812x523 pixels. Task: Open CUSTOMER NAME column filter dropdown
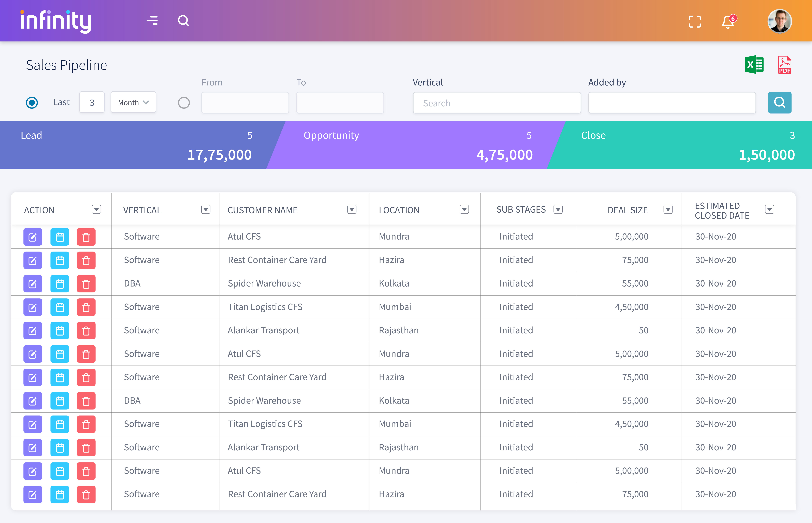coord(352,209)
